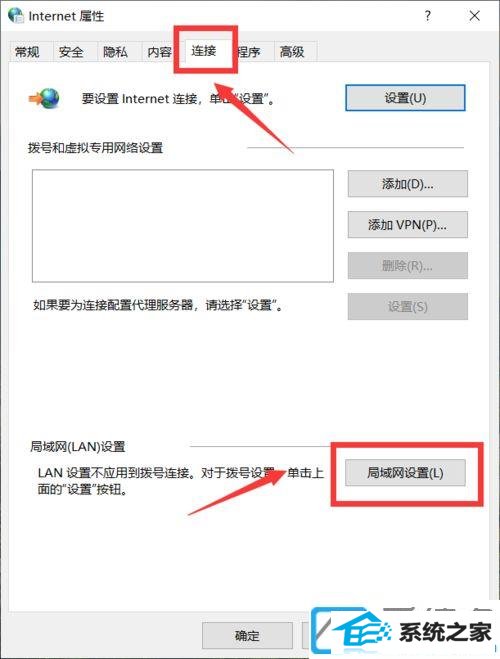Select the 连接 tab
The image size is (500, 659).
204,51
